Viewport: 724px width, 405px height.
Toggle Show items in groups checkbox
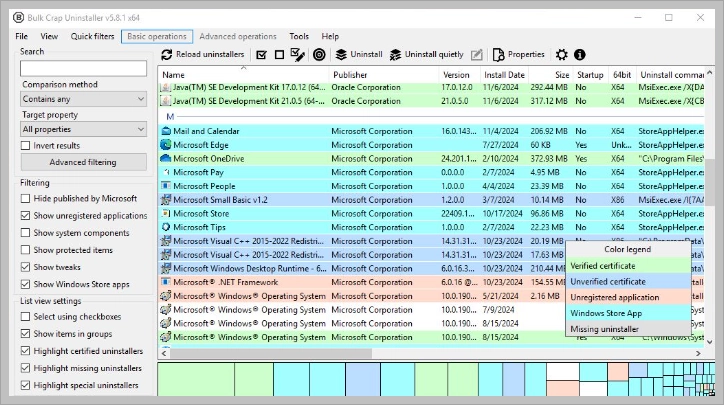click(x=26, y=334)
